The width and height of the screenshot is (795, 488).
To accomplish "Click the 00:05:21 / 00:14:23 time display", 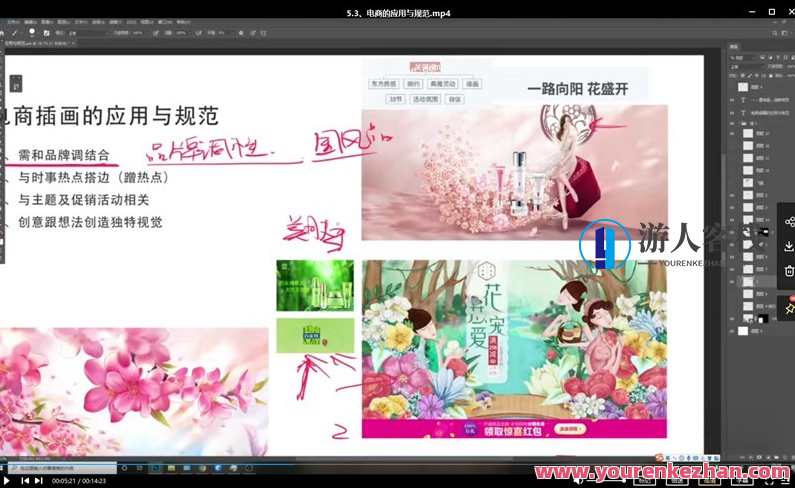I will [79, 481].
